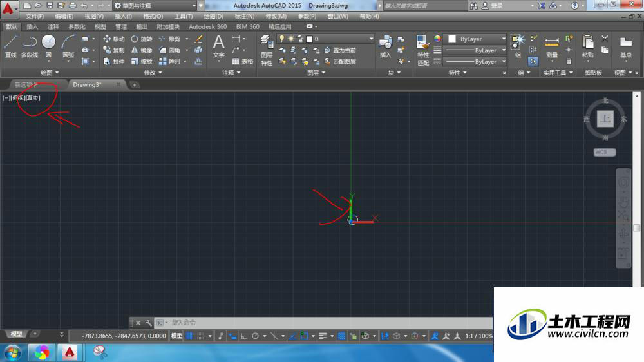Screen dimensions: 644x362
Task: Open the 草图与注释 workspace dropdown
Action: [x=154, y=6]
